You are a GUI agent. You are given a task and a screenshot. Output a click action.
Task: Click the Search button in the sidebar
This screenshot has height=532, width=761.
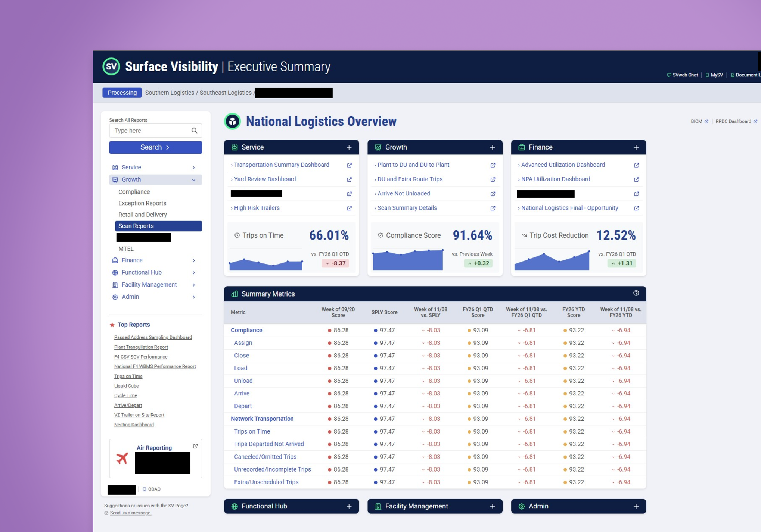(x=155, y=147)
